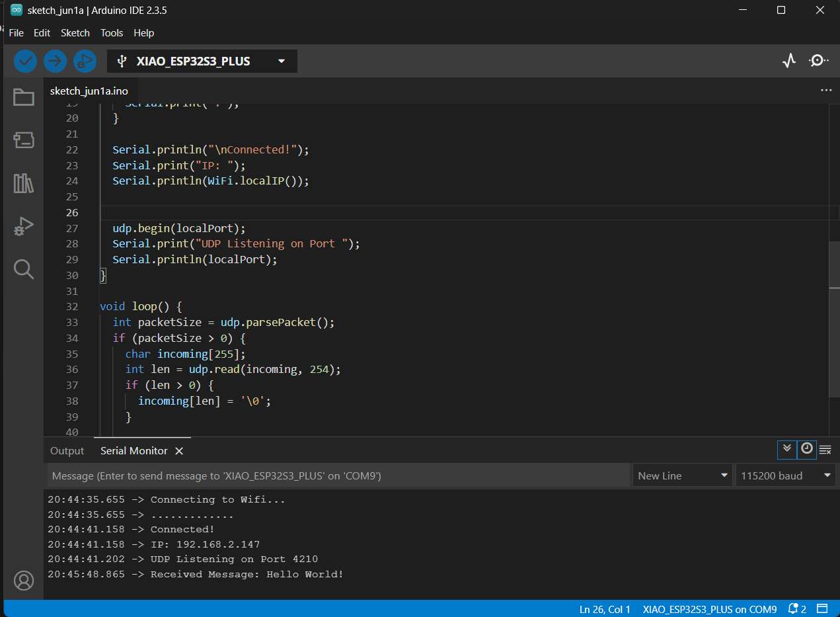
Task: Open the XIAO_ESP32S3_PLUS board selector dropdown
Action: (x=202, y=61)
